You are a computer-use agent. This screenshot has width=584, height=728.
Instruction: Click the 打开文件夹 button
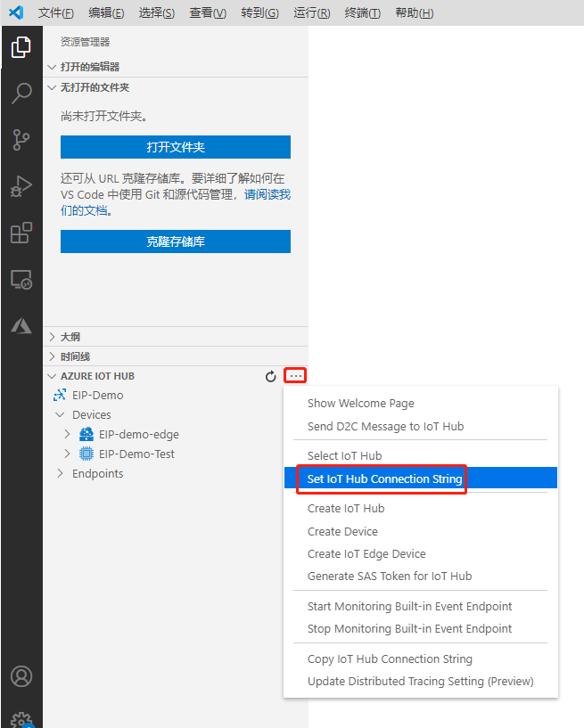click(176, 147)
